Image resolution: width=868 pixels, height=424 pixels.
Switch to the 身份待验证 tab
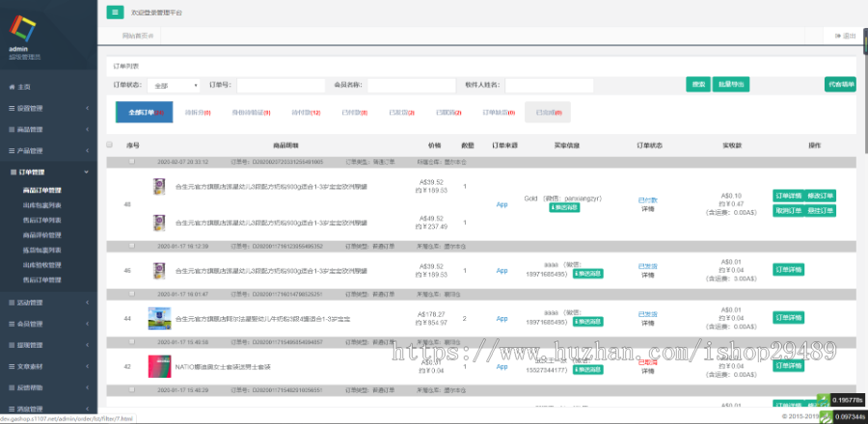(x=251, y=112)
